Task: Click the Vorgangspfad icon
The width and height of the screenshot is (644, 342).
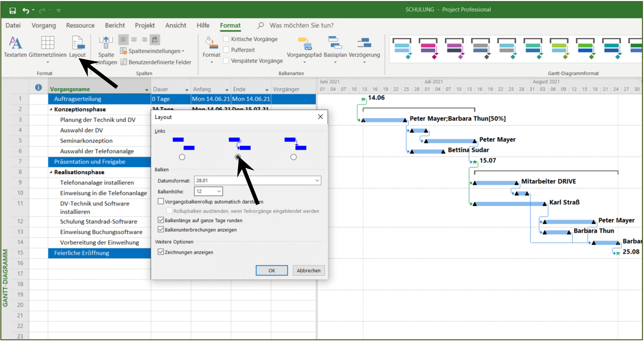Action: [304, 44]
